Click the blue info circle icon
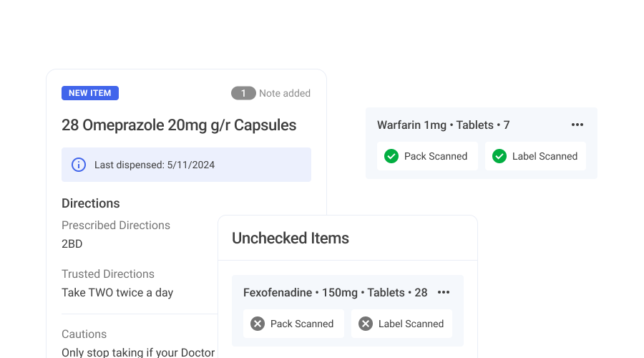 [x=79, y=165]
